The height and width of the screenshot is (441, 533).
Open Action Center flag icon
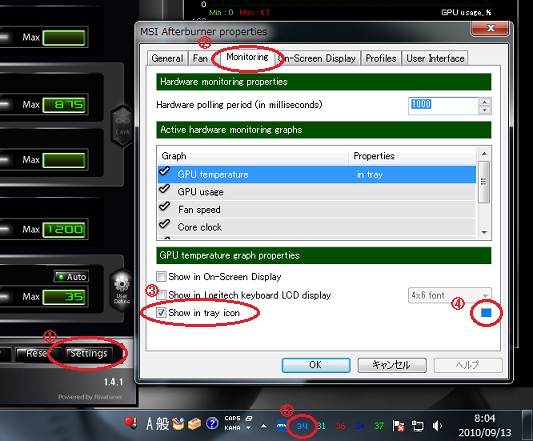398,426
